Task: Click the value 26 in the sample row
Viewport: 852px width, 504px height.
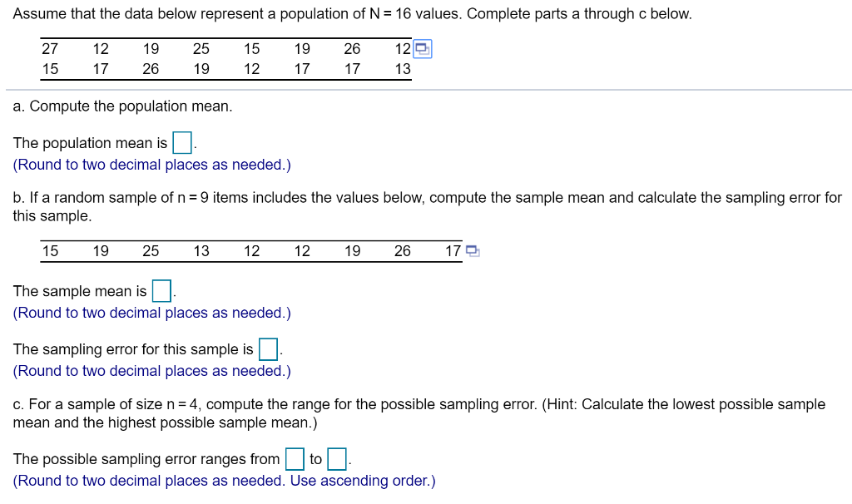Action: tap(402, 250)
